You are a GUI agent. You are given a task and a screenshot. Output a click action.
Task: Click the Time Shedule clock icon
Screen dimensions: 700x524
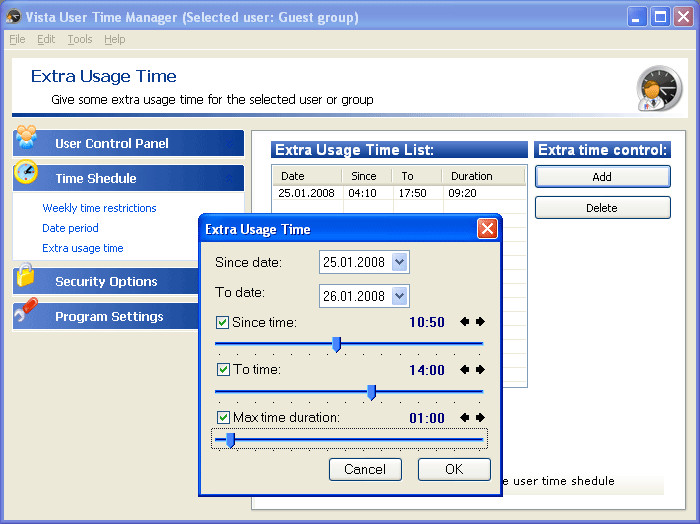coord(26,172)
